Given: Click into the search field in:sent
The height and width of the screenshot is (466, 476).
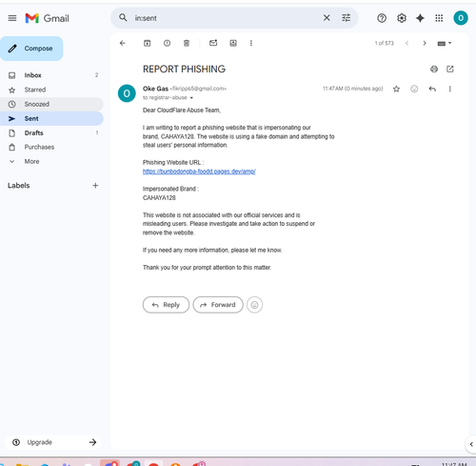Looking at the screenshot, I should pos(226,18).
